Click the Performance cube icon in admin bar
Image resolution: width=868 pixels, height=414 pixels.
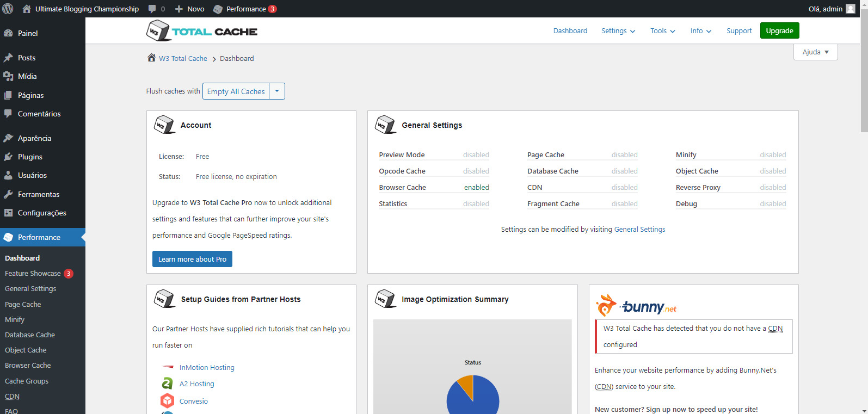pos(218,9)
